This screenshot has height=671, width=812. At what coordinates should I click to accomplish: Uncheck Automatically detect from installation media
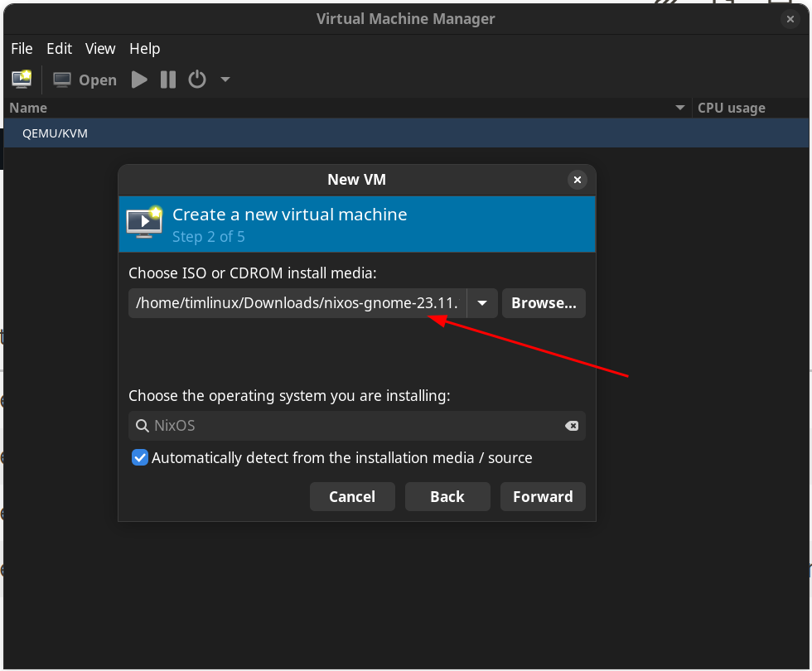pos(140,457)
